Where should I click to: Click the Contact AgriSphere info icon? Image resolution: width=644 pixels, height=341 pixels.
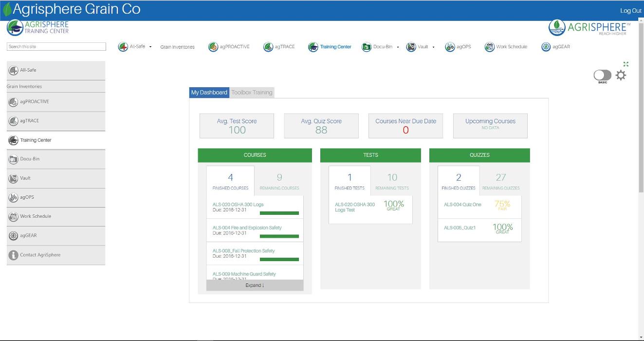[14, 255]
